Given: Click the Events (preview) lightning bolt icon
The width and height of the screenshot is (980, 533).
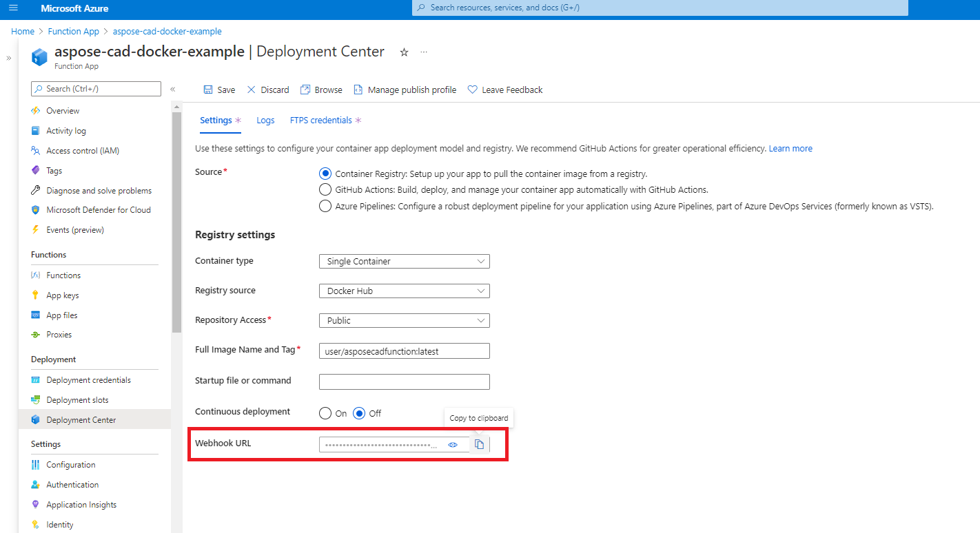Looking at the screenshot, I should [x=36, y=230].
